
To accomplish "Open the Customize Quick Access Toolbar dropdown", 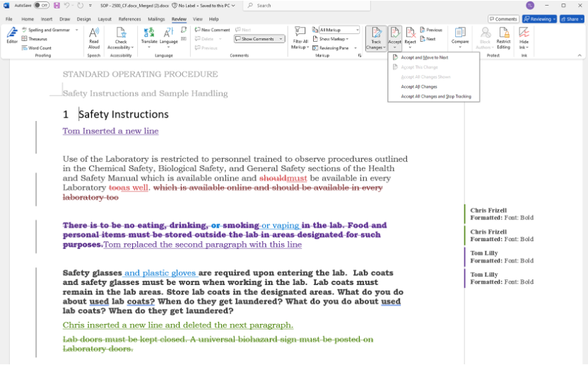I will (x=90, y=5).
